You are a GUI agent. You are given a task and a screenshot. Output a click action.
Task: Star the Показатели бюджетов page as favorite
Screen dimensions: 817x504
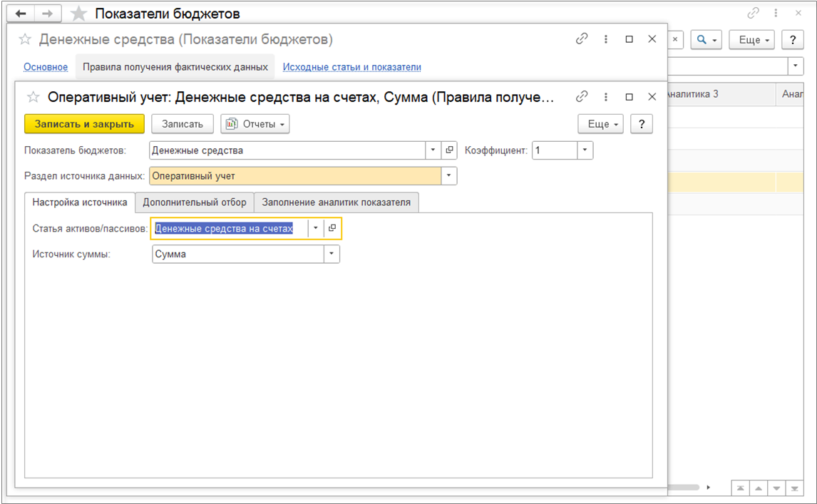(79, 14)
